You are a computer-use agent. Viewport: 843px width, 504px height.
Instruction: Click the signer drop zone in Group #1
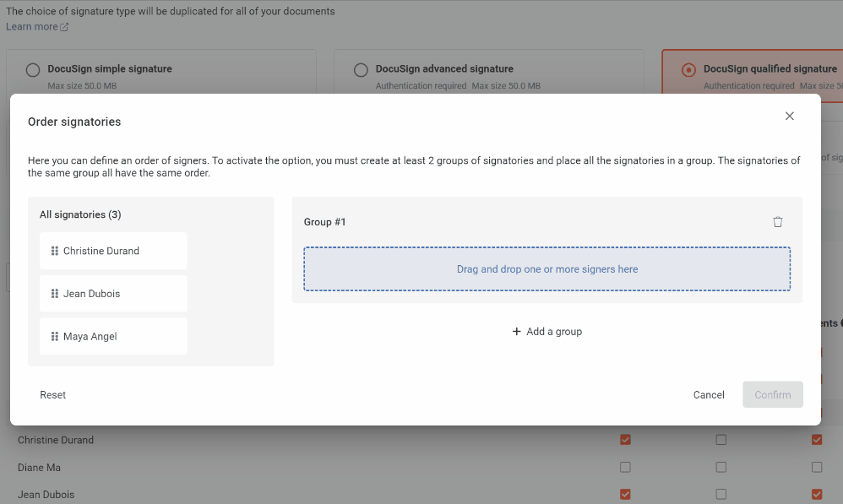point(547,269)
